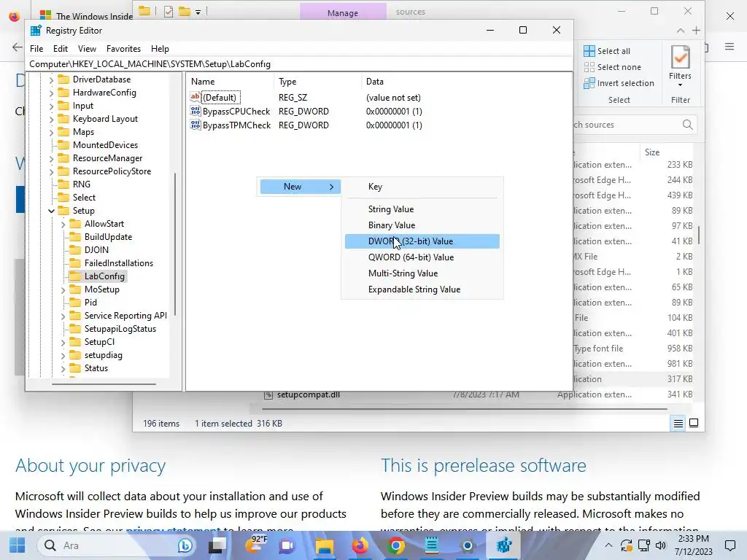The width and height of the screenshot is (747, 560).
Task: Open File Explorer from the taskbar
Action: pyautogui.click(x=325, y=545)
